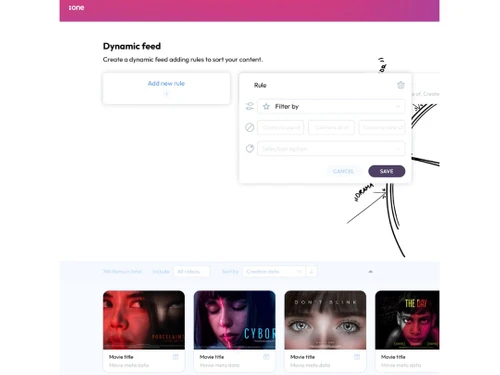Choose the first contains option

[x=281, y=127]
